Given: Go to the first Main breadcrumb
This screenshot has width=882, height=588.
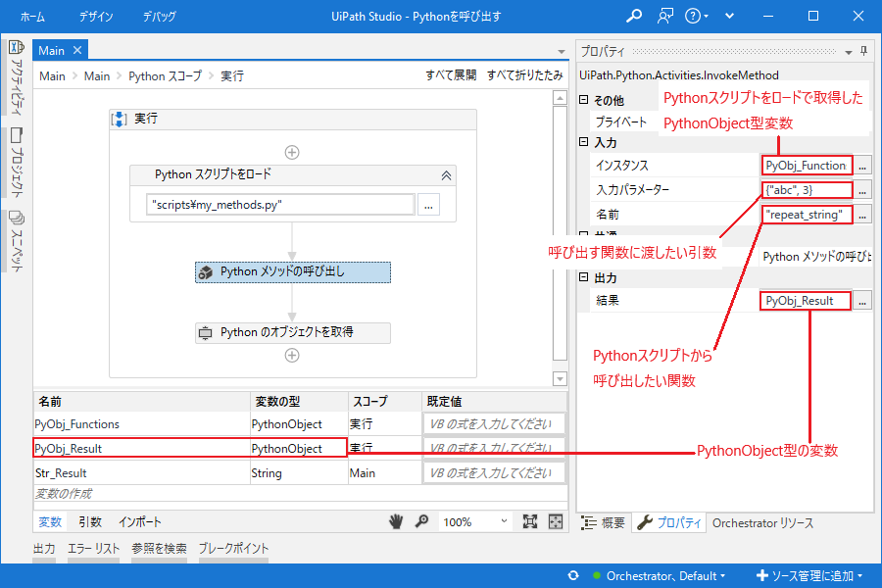Looking at the screenshot, I should 52,76.
